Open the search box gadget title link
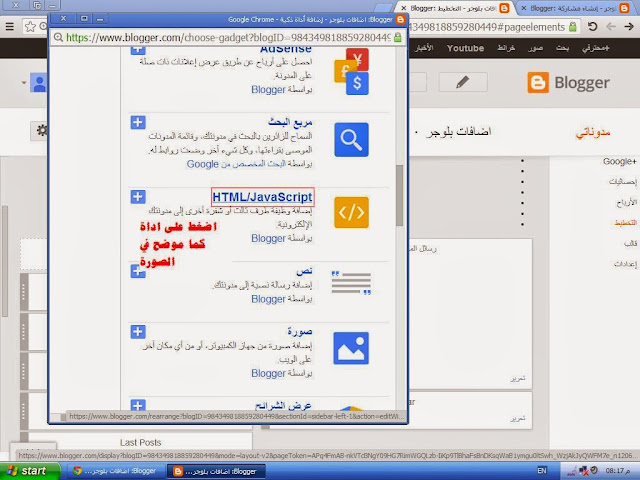The width and height of the screenshot is (640, 480). point(290,122)
